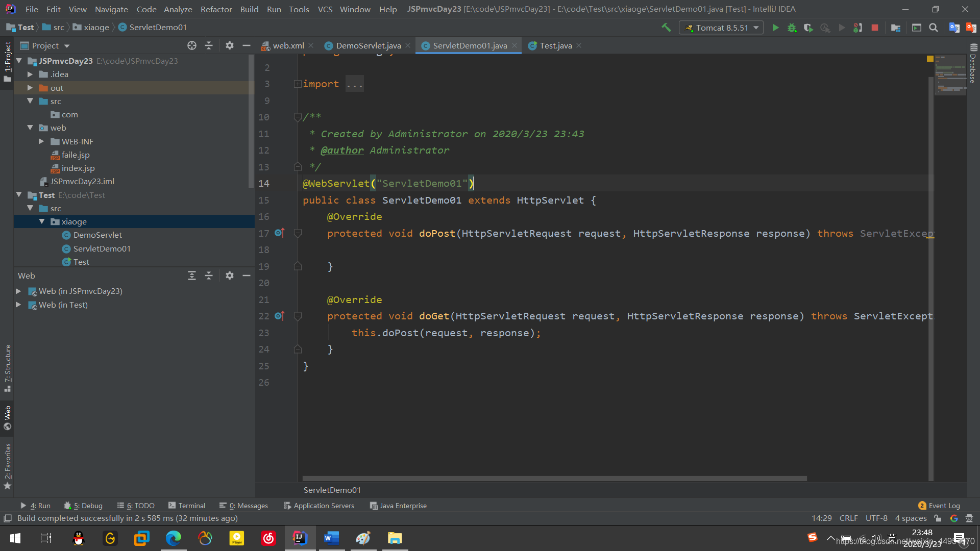The height and width of the screenshot is (551, 980).
Task: Close the ServletDemo01.java tab
Action: pyautogui.click(x=514, y=45)
